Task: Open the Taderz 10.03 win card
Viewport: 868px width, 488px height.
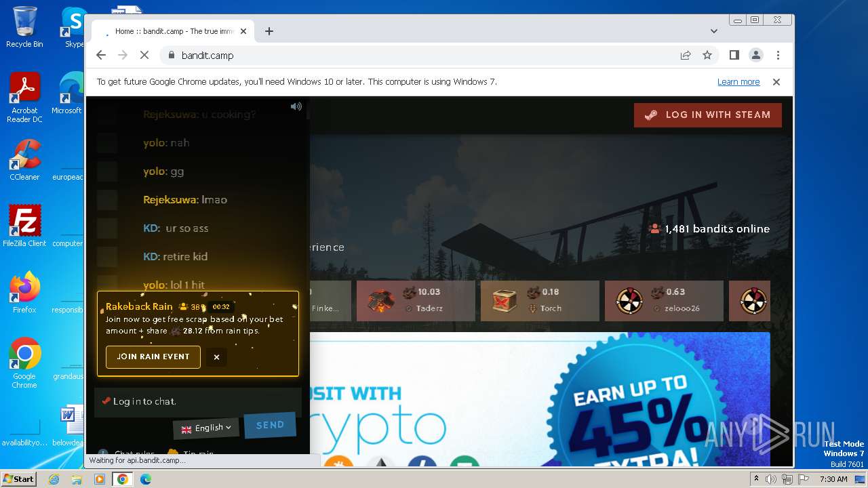Action: click(416, 300)
